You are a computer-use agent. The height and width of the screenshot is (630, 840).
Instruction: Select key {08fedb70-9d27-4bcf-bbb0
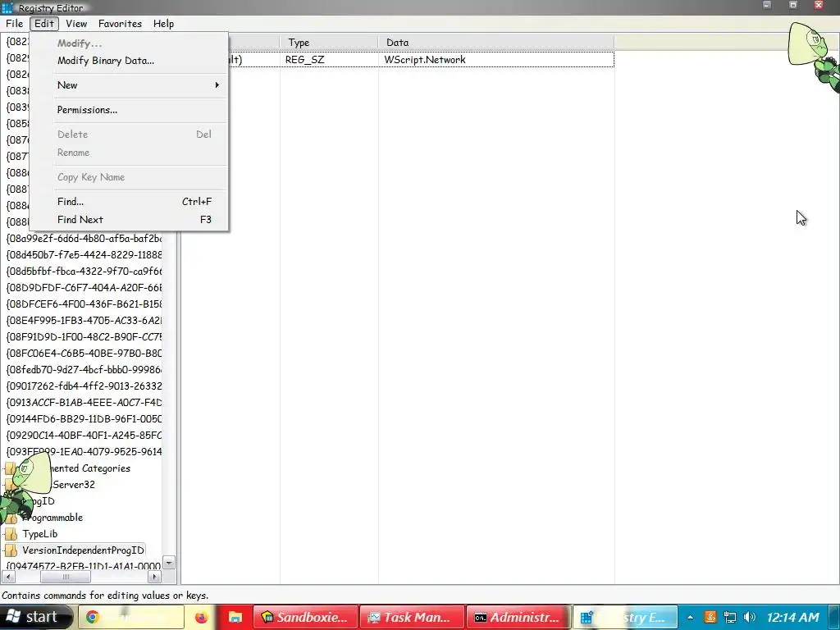(x=84, y=370)
